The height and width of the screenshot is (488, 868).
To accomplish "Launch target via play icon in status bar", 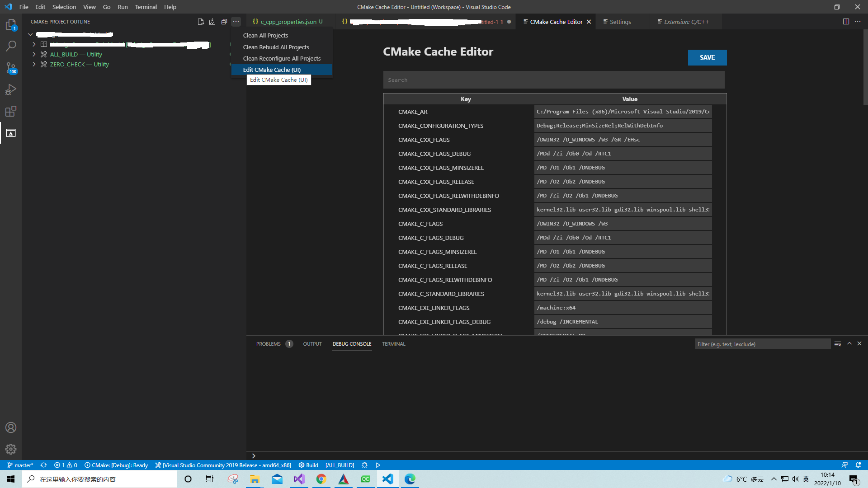I will click(378, 465).
